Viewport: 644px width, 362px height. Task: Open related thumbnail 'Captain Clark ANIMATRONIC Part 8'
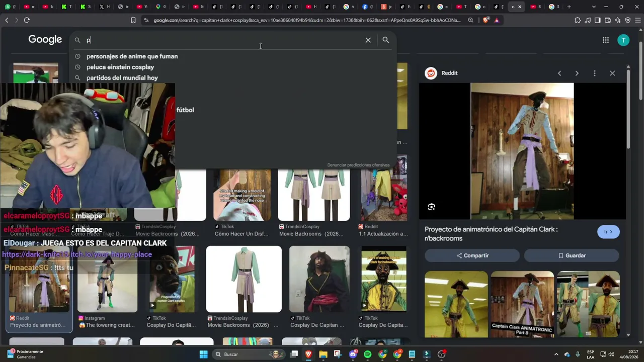[x=522, y=304]
